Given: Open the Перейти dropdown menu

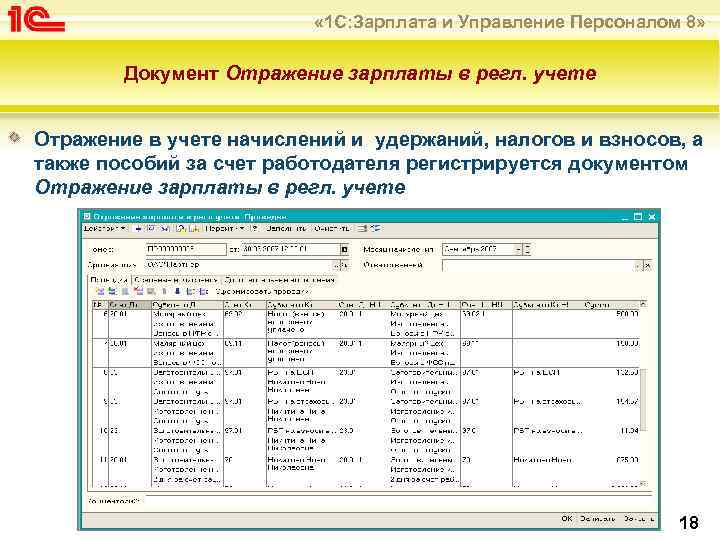Looking at the screenshot, I should point(225,228).
